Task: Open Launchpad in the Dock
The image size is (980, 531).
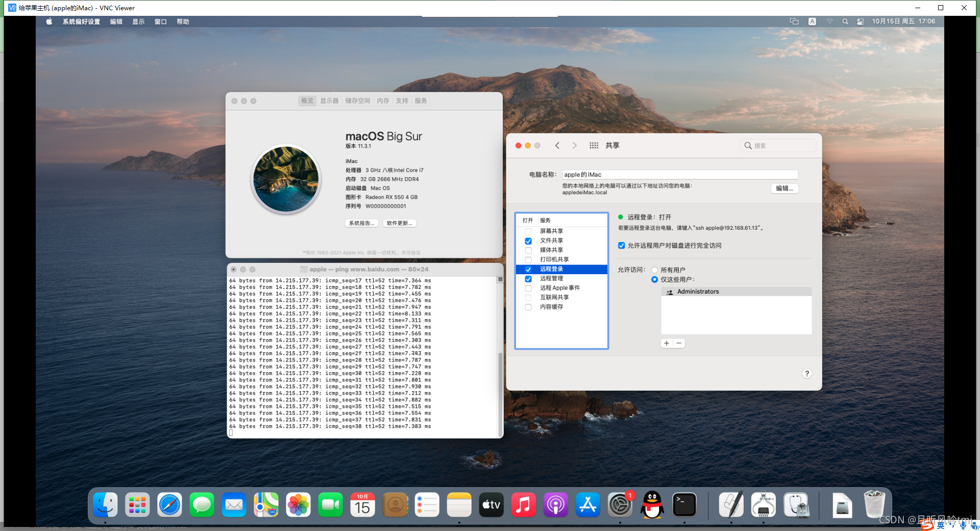Action: tap(137, 505)
